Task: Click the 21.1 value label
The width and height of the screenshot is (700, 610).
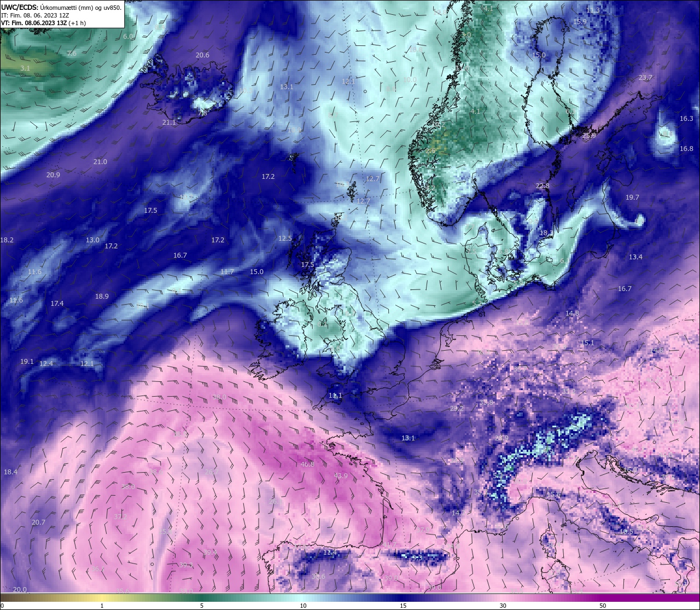Action: coord(169,123)
